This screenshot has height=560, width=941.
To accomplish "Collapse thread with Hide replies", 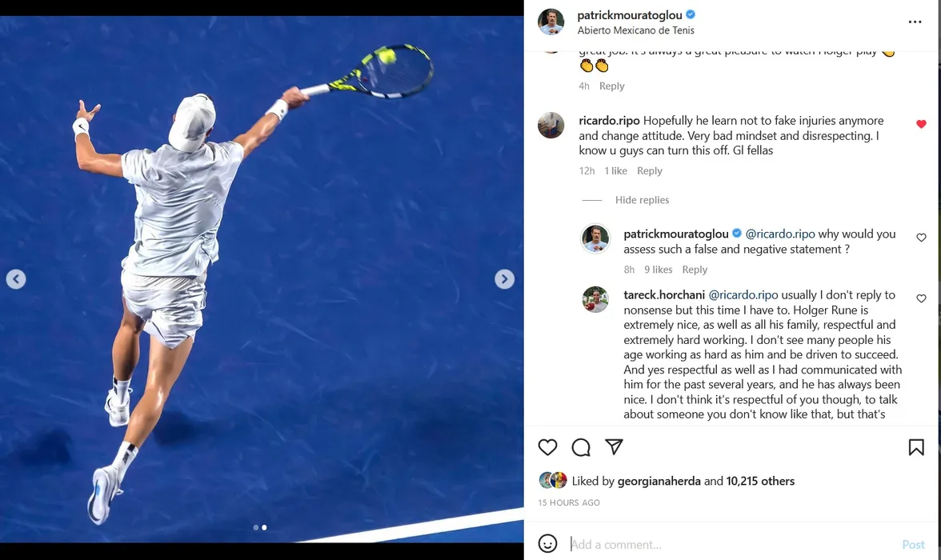I will (642, 200).
